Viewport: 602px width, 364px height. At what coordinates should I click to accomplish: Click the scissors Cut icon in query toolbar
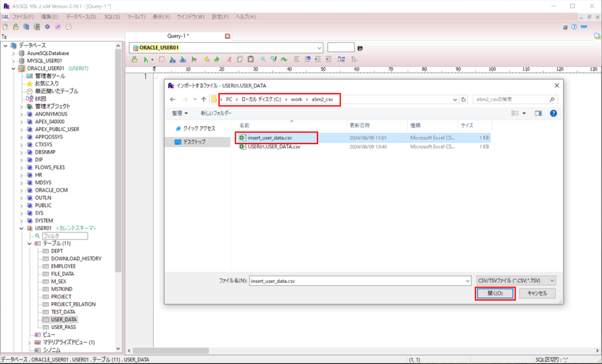(229, 59)
